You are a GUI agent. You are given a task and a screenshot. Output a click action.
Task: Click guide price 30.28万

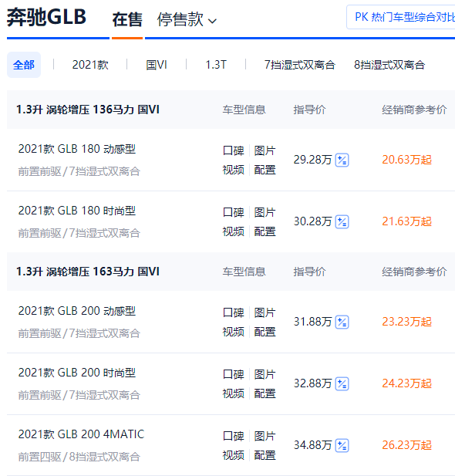coord(312,221)
